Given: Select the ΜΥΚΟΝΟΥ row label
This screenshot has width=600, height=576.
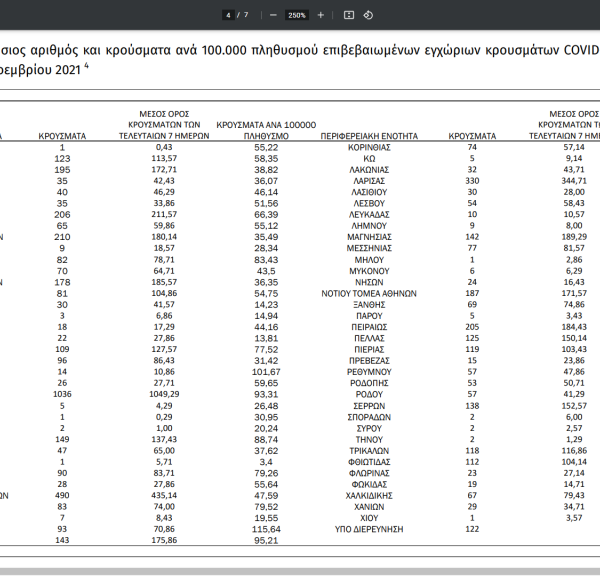Looking at the screenshot, I should click(x=369, y=271).
